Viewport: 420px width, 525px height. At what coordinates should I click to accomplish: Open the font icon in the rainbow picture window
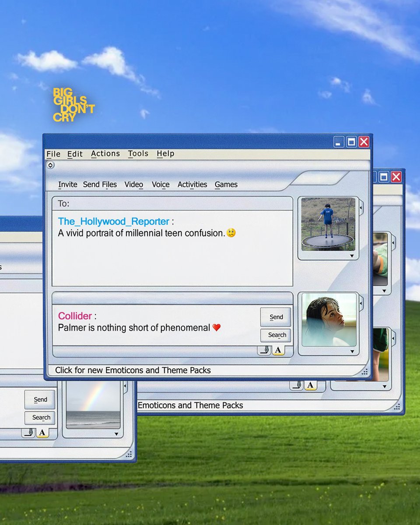click(42, 433)
